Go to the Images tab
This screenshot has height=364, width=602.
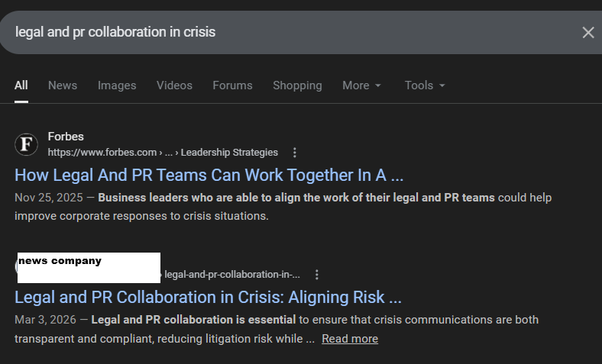click(117, 85)
